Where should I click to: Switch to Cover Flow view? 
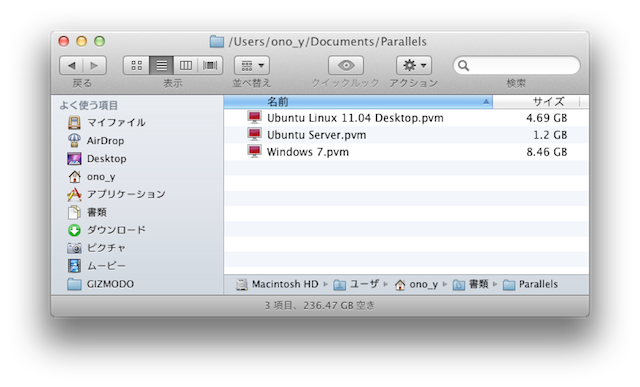(210, 65)
